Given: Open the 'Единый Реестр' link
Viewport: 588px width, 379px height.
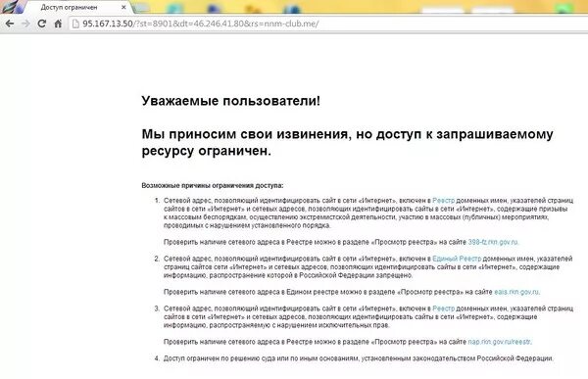Looking at the screenshot, I should (x=457, y=259).
